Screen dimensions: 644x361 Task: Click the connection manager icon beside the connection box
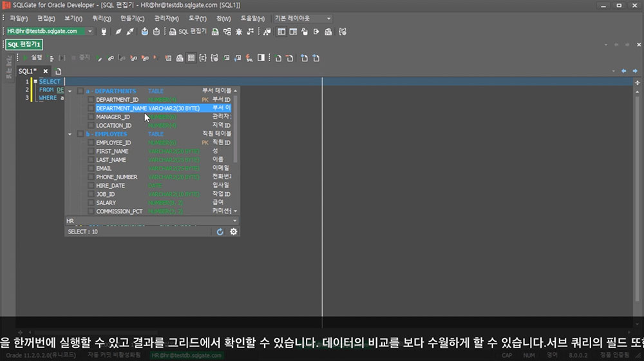(104, 32)
